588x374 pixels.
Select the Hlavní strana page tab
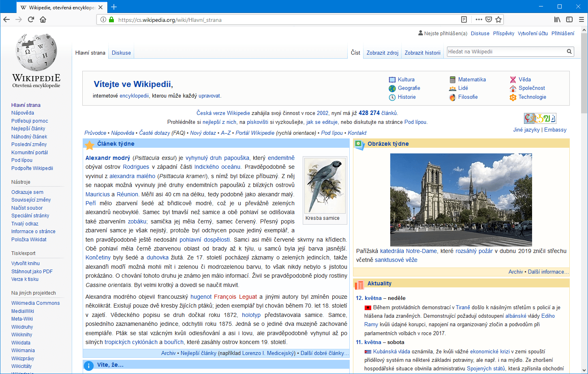(x=90, y=53)
